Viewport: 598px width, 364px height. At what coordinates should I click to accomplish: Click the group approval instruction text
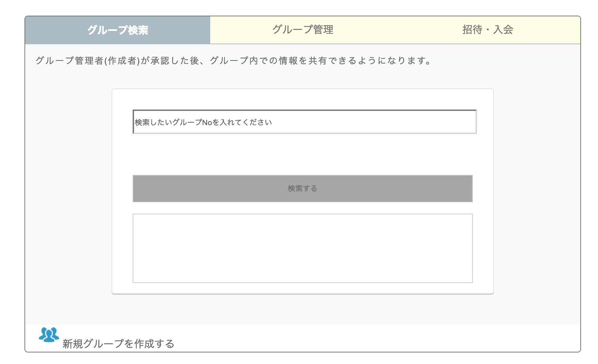click(x=233, y=61)
